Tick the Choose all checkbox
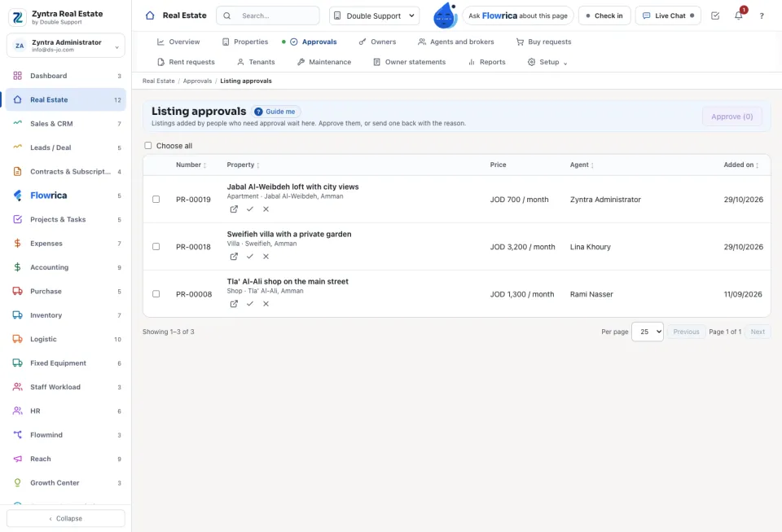 [148, 146]
